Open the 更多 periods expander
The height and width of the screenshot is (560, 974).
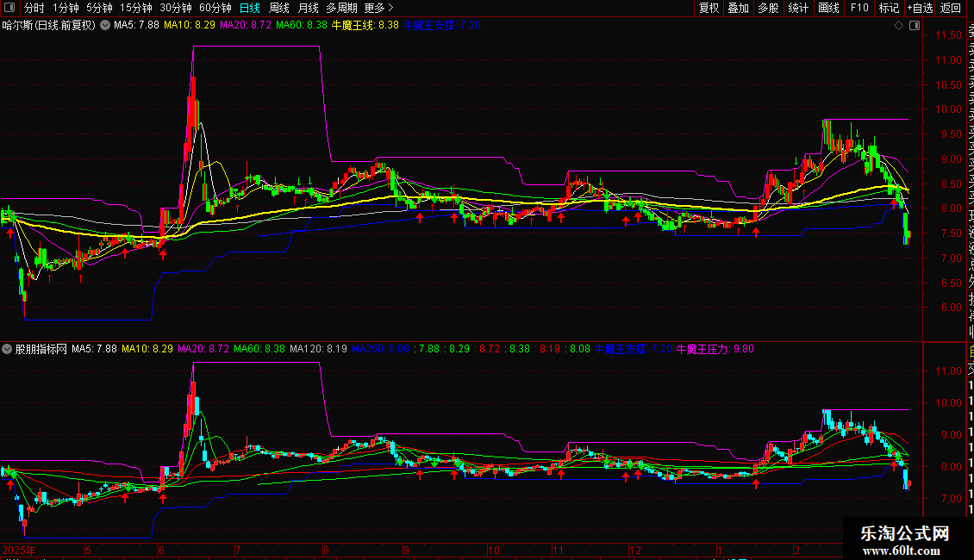click(x=378, y=8)
